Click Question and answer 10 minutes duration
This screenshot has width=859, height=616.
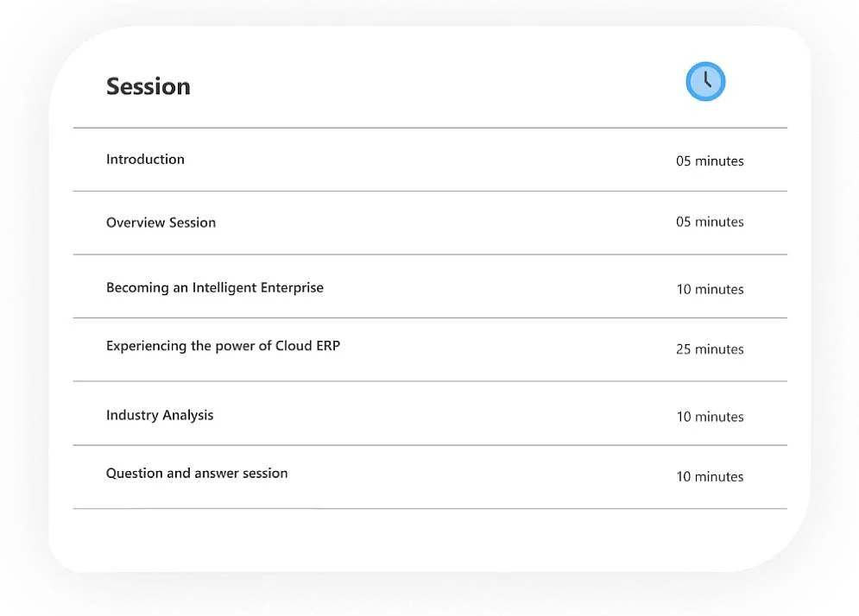[x=710, y=477]
